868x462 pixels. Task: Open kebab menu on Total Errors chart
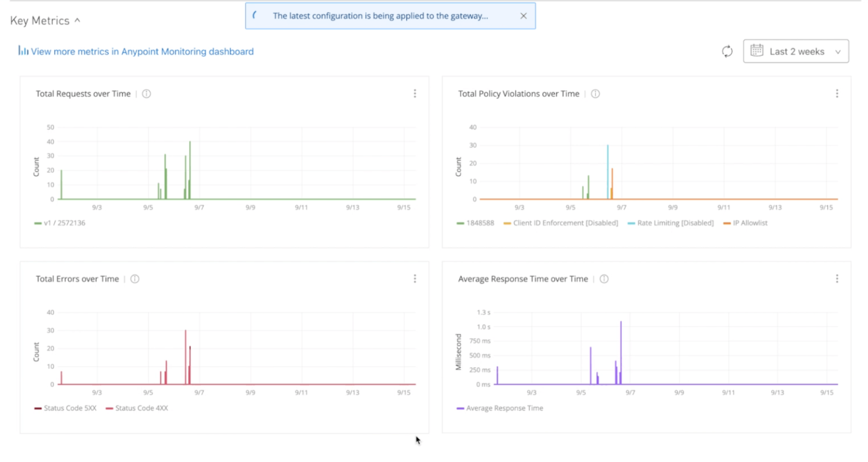tap(415, 279)
